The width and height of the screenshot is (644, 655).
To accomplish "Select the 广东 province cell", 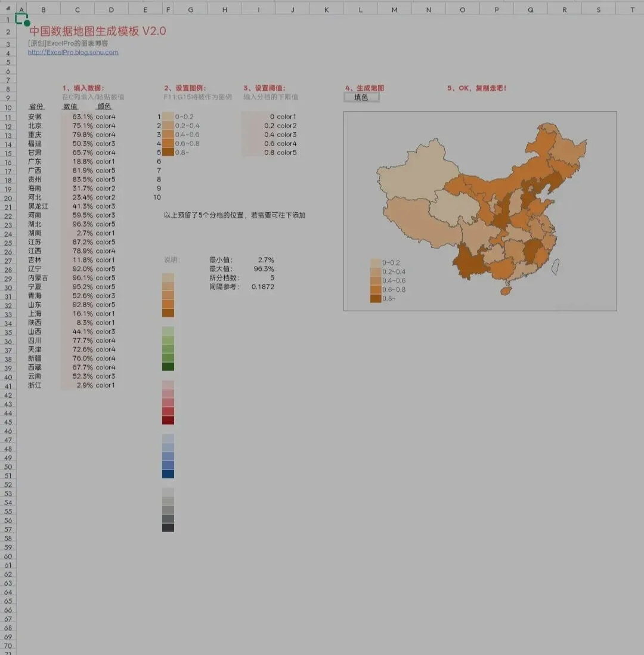I will (x=35, y=161).
